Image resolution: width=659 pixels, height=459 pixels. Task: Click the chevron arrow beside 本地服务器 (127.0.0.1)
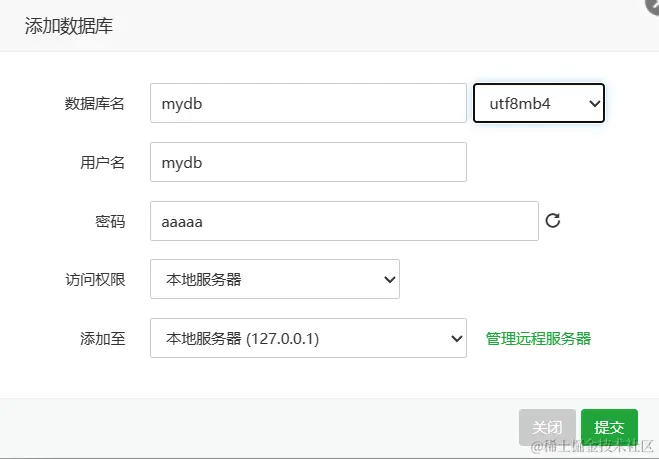click(x=456, y=338)
